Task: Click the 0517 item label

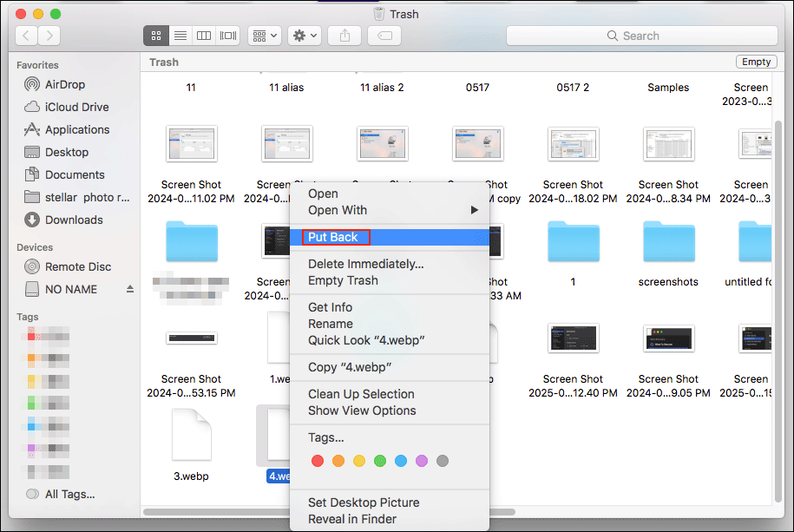Action: [x=477, y=87]
